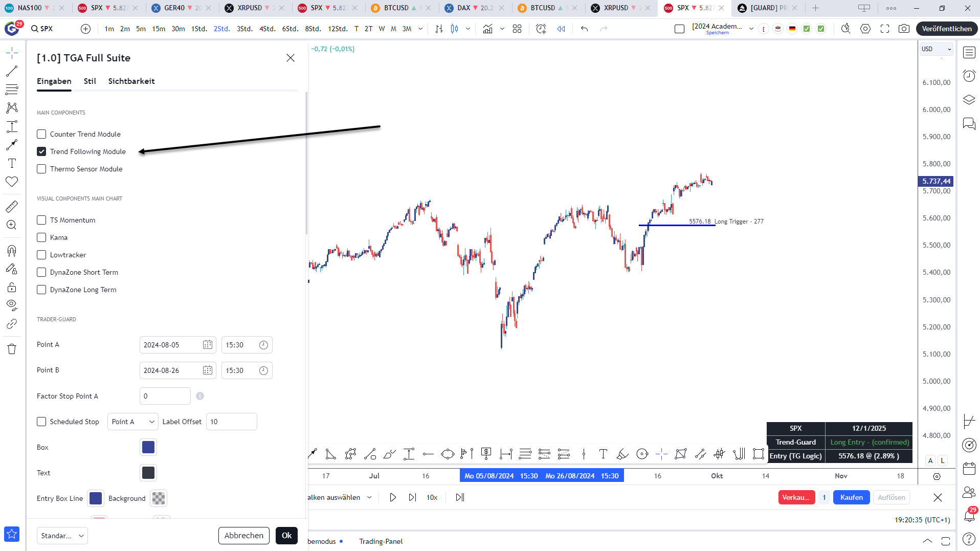Switch to the Stil tab
Viewport: 980px width, 551px height.
point(90,81)
